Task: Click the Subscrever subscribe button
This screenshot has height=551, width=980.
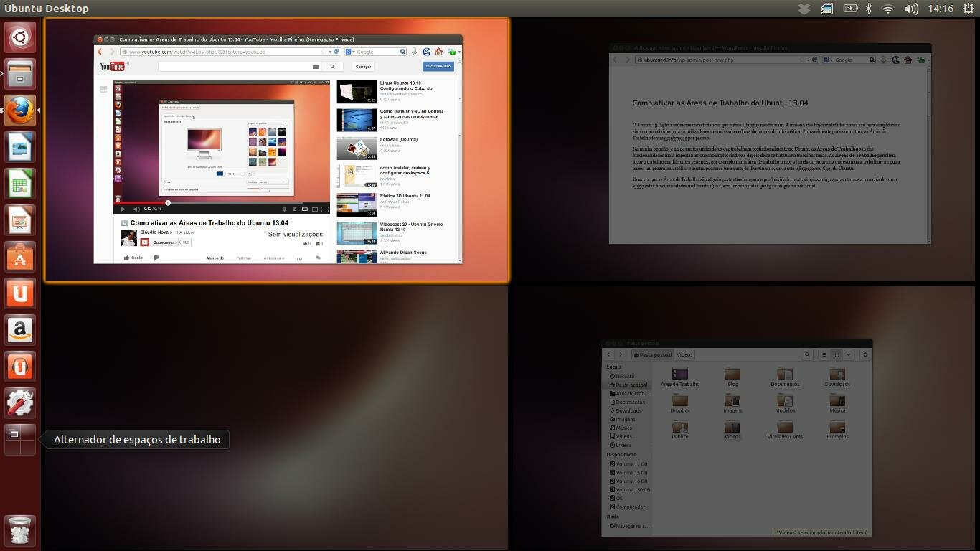Action: pos(159,242)
